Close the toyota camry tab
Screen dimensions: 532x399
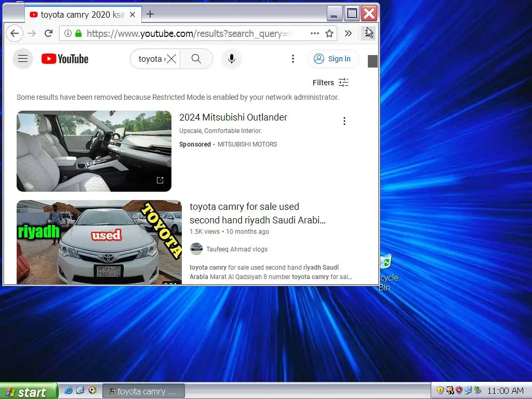point(132,15)
